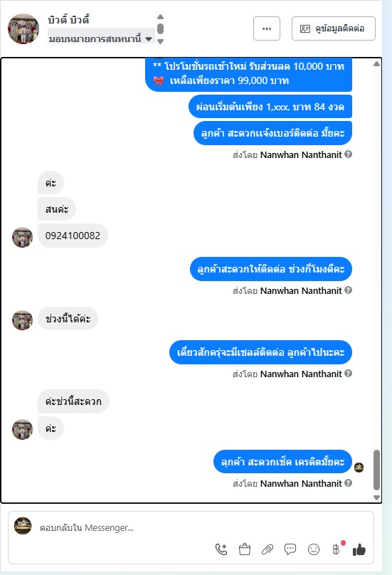Attach a file with the paperclip icon

click(x=267, y=549)
